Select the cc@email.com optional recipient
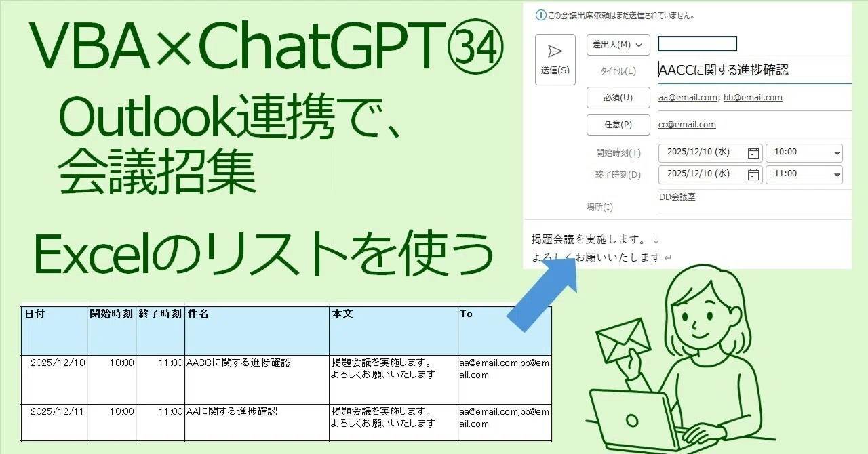 click(x=687, y=125)
